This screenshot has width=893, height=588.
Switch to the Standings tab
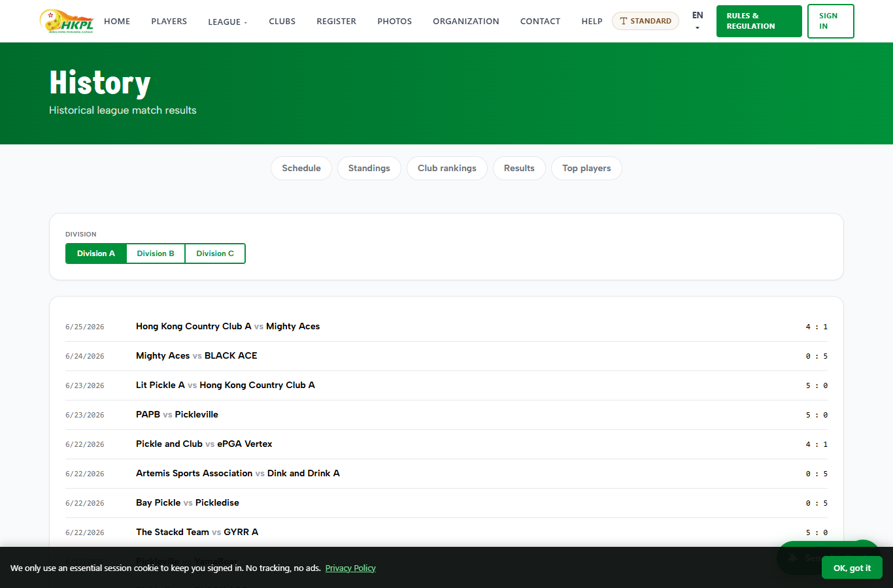(x=369, y=168)
